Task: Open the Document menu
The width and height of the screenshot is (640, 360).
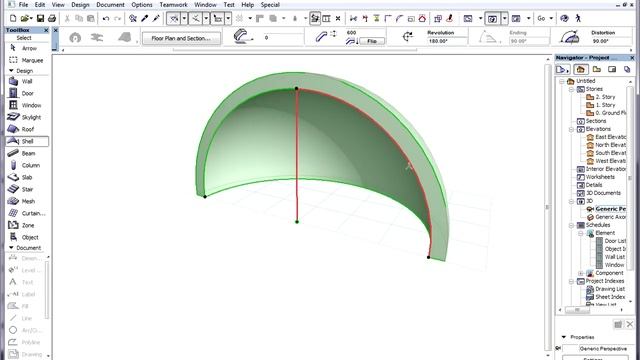Action: click(x=110, y=5)
